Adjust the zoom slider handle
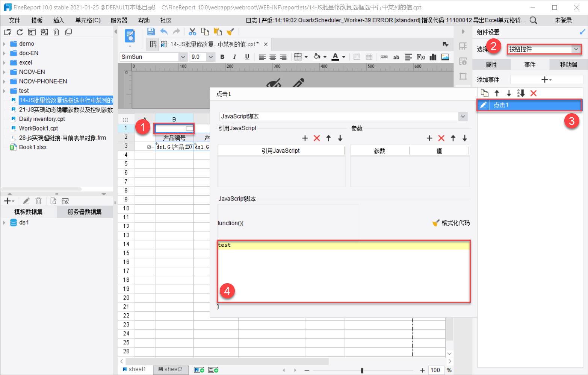The image size is (588, 375). coord(362,370)
